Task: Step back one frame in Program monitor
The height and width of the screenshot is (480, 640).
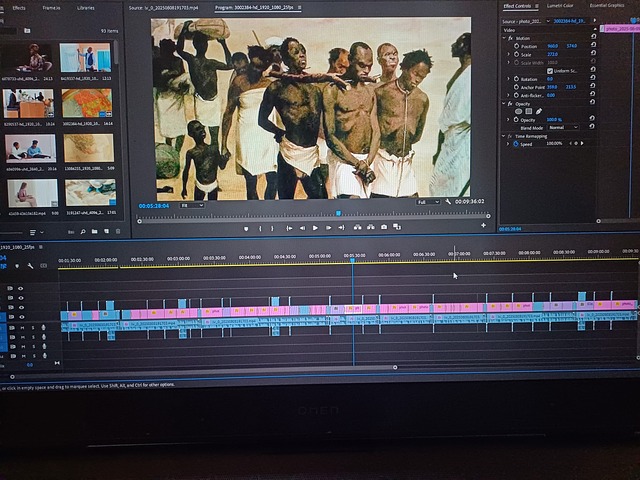Action: coord(302,228)
